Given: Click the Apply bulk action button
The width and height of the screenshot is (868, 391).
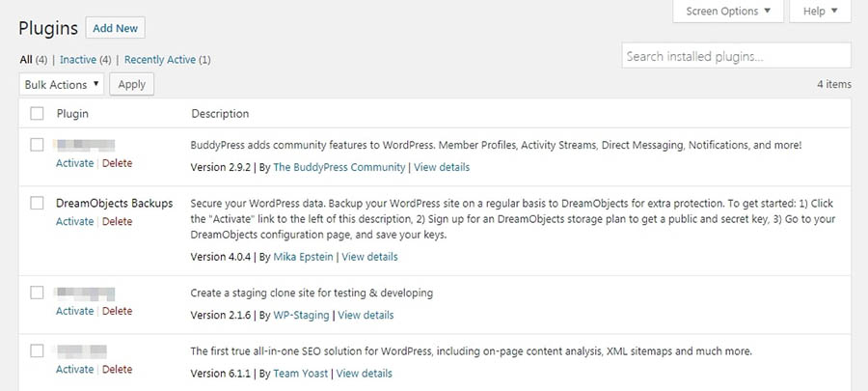Looking at the screenshot, I should (x=132, y=84).
